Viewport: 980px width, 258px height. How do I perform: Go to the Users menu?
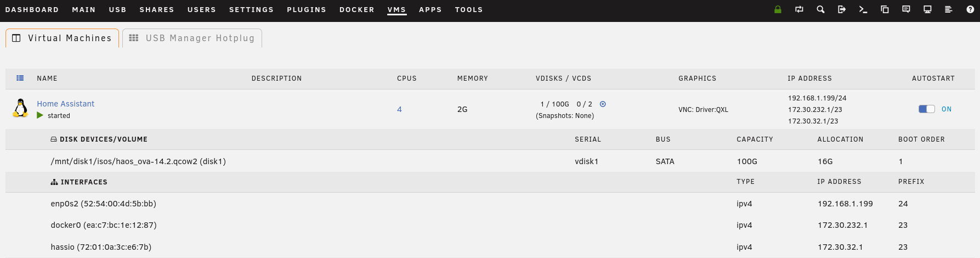click(x=202, y=10)
